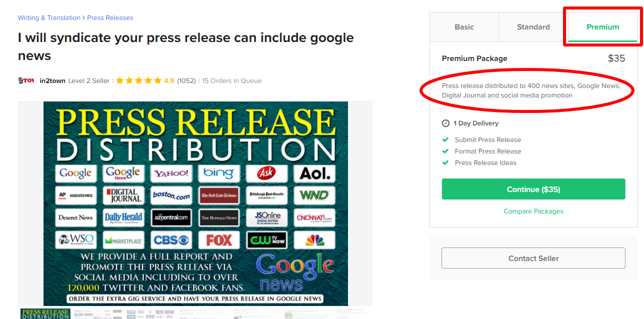The width and height of the screenshot is (644, 319).
Task: Click the Contact Seller button
Action: (533, 258)
